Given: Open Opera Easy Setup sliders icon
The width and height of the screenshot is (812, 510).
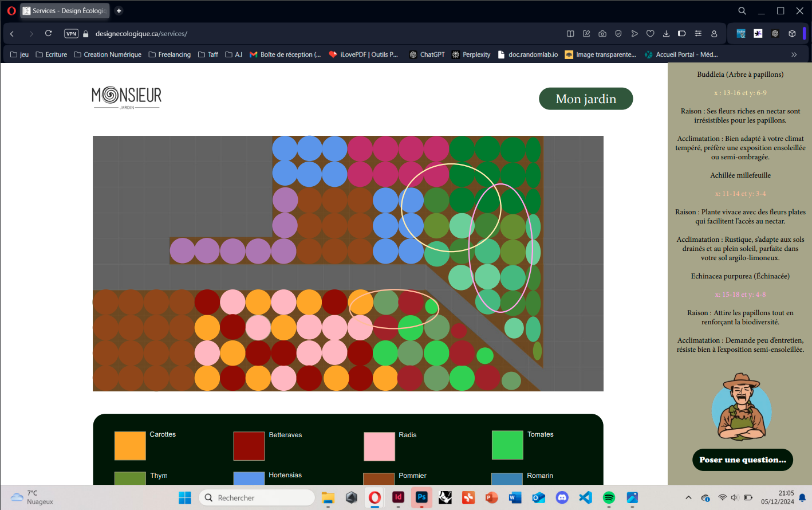Looking at the screenshot, I should 698,34.
